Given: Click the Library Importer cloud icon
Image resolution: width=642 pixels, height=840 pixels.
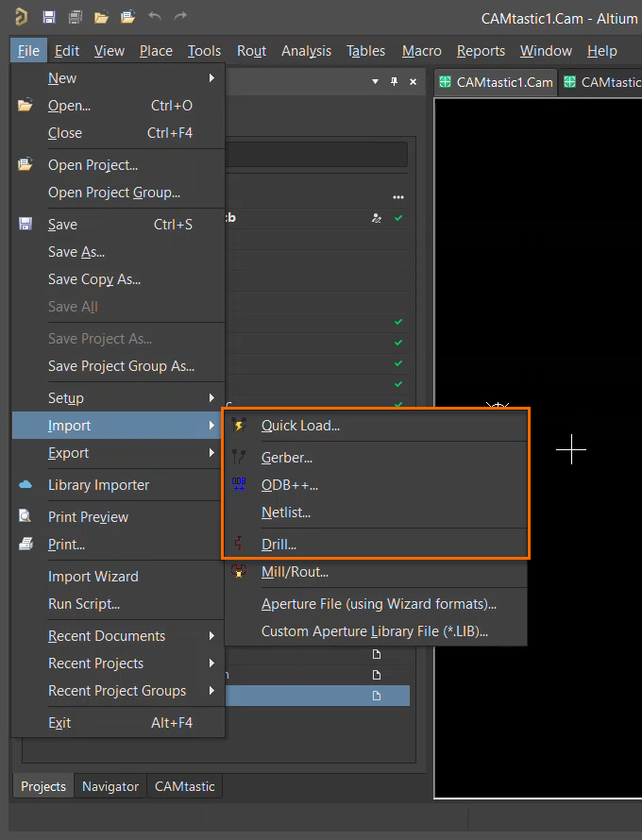Looking at the screenshot, I should 25,485.
